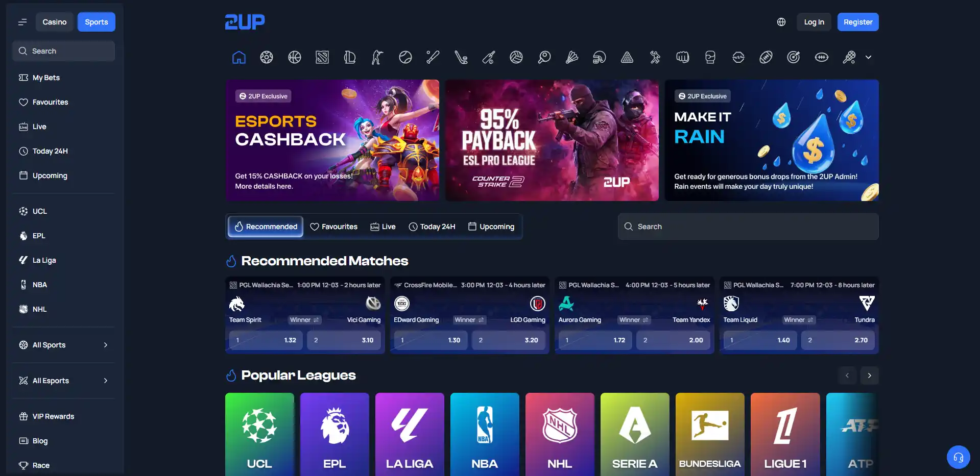
Task: Click the 2UP logo
Action: 245,22
